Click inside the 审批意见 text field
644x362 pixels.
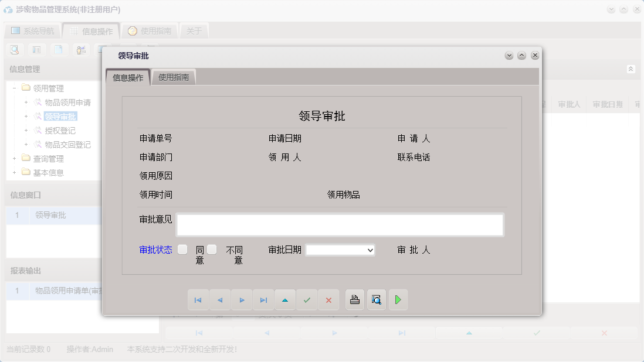340,224
